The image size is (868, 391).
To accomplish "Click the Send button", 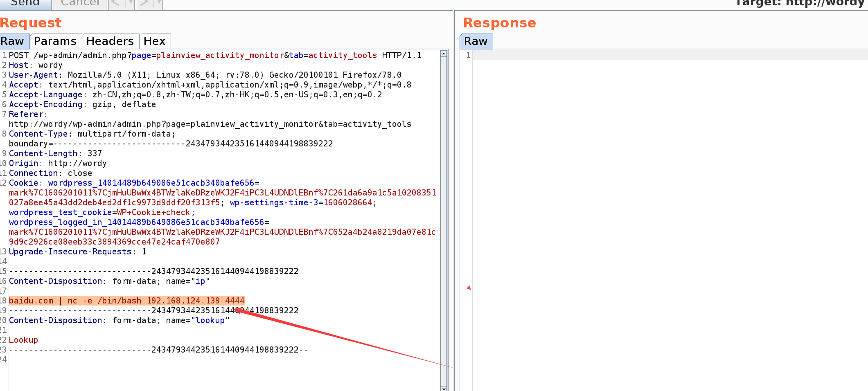I will click(25, 3).
